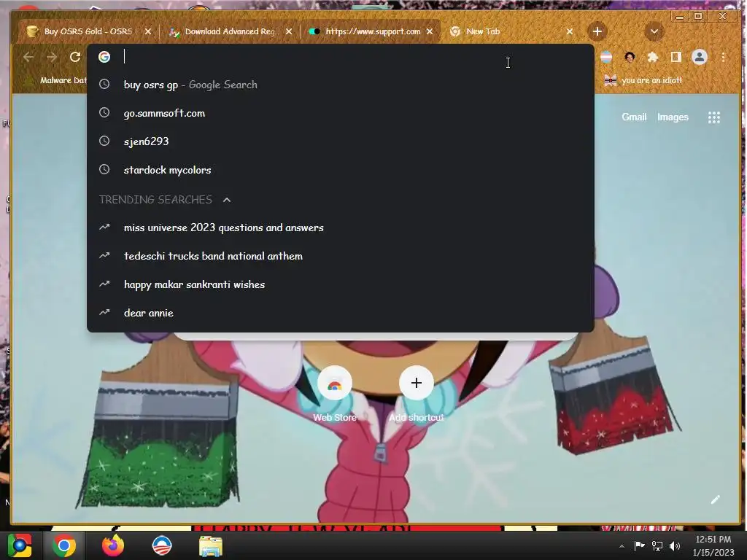Viewport: 747px width, 560px height.
Task: Reload the page with the refresh icon
Action: [x=75, y=57]
